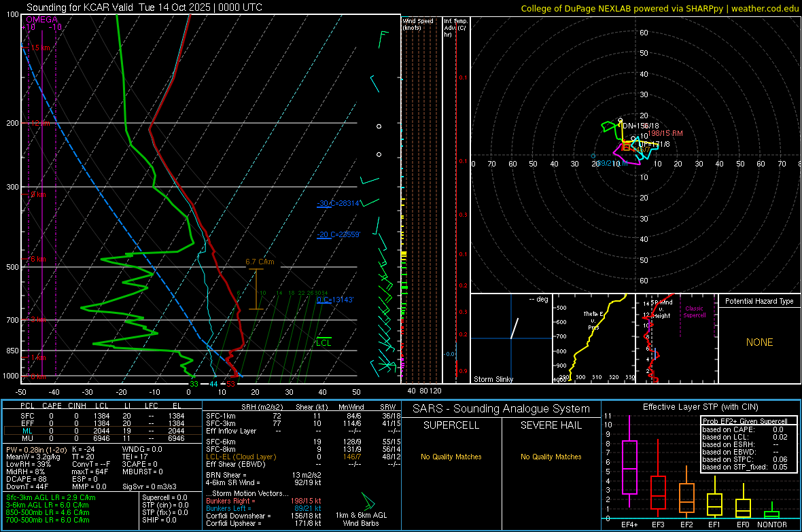
Task: Click 'Prob EF2+ Given Supercell' heading
Action: point(744,421)
